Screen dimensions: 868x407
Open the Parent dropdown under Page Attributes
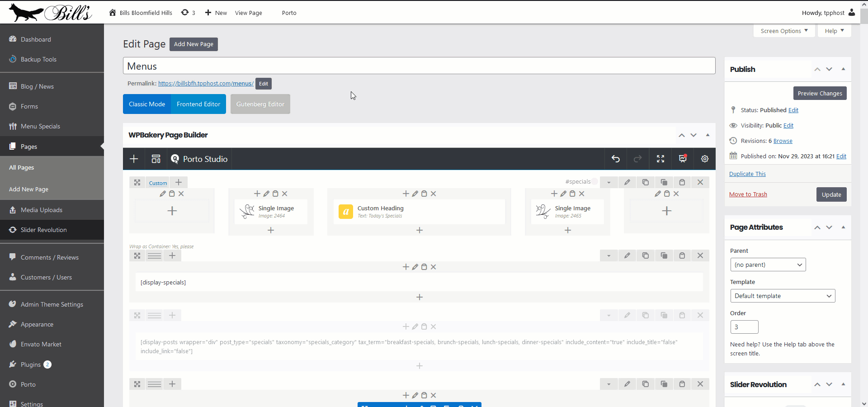(768, 265)
